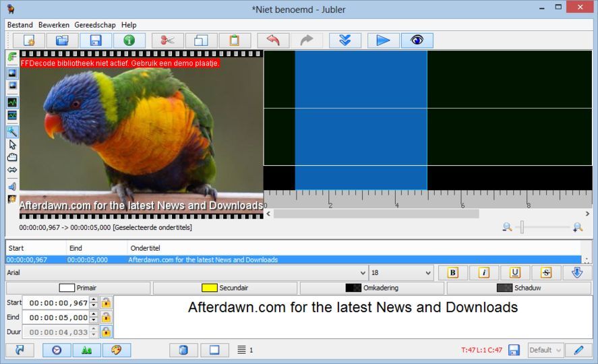The height and width of the screenshot is (364, 598).
Task: Click the Start time field
Action: (56, 303)
